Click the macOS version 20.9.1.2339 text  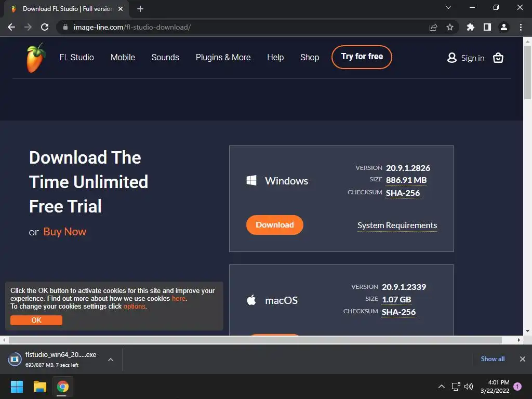coord(404,287)
